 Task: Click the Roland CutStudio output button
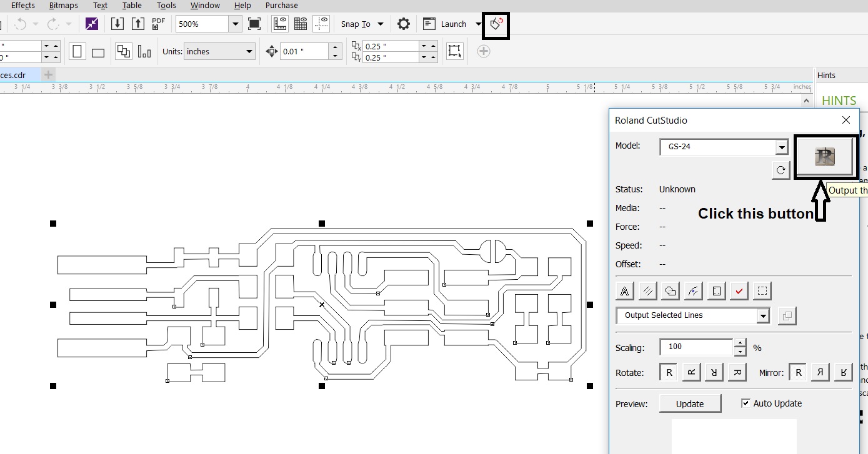(824, 157)
